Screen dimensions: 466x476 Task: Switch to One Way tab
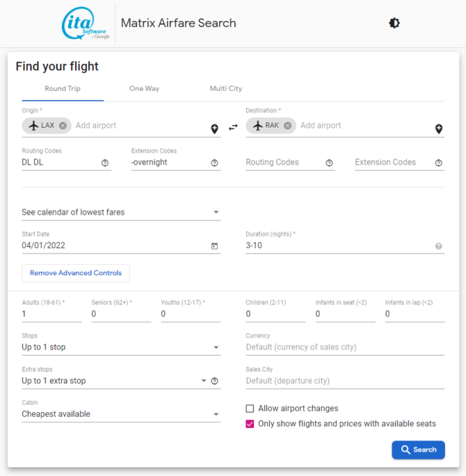[144, 89]
